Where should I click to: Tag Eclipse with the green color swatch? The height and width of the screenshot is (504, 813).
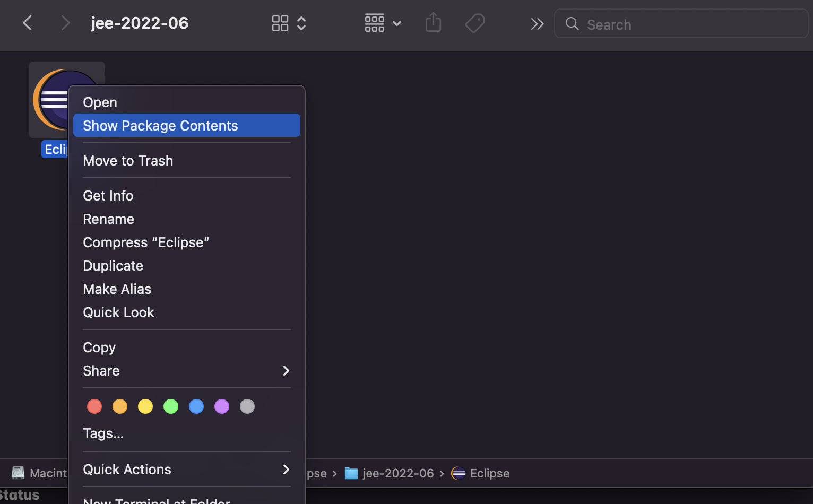170,406
